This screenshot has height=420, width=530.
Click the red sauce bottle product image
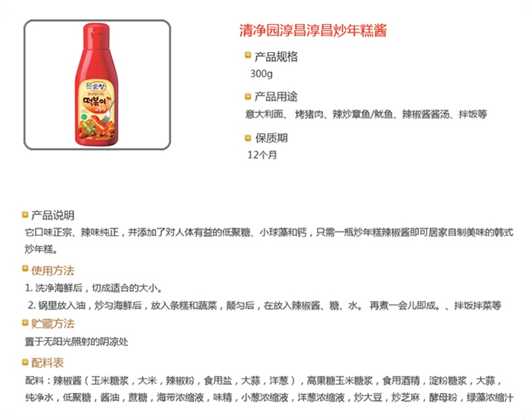click(x=97, y=85)
